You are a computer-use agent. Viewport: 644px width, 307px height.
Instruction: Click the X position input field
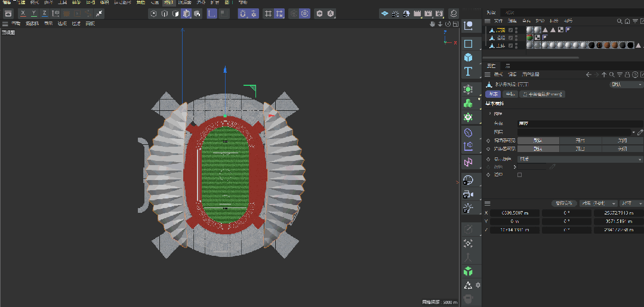[x=514, y=213]
